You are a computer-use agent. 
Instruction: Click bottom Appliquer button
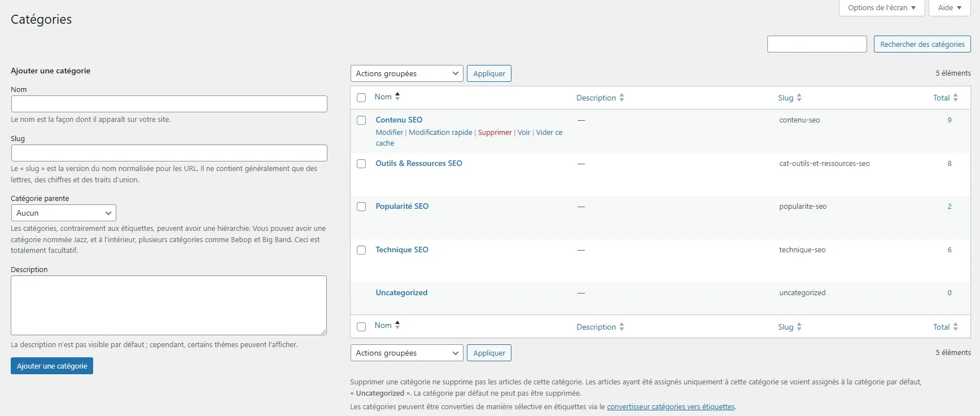point(489,353)
